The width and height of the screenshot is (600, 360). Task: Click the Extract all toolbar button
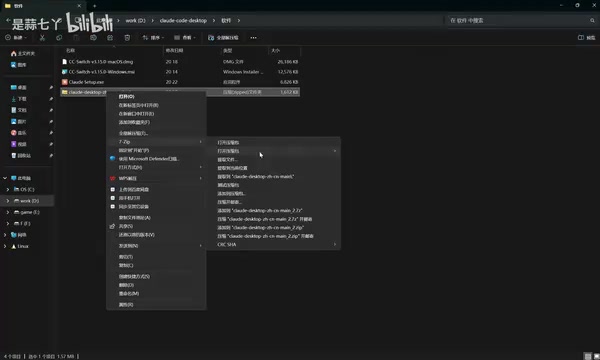pyautogui.click(x=223, y=37)
